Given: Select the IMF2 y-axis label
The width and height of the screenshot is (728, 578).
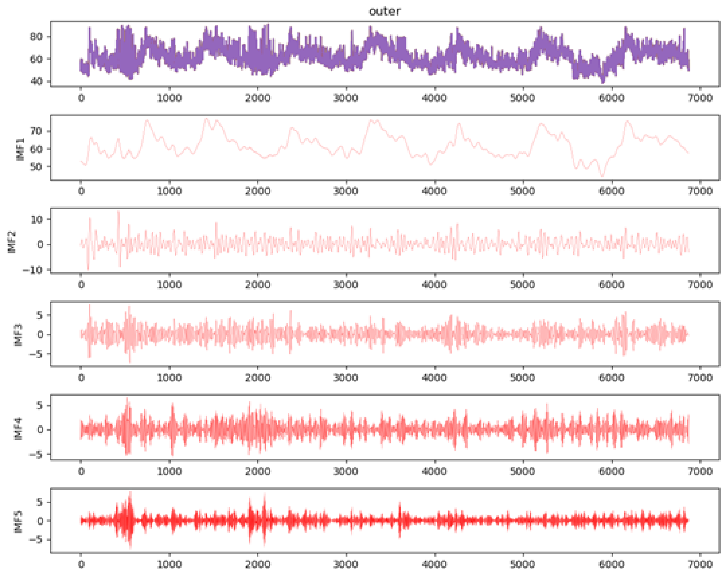Looking at the screenshot, I should click(x=12, y=242).
